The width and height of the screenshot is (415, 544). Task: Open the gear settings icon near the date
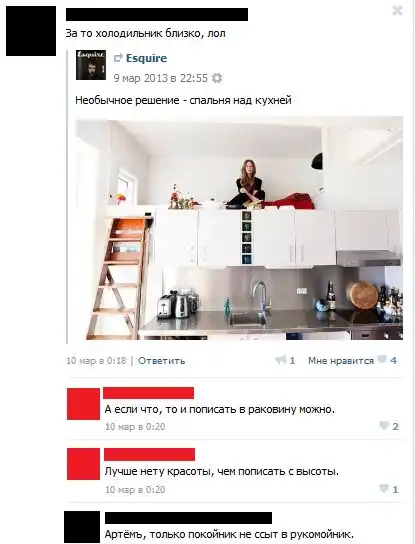point(217,78)
